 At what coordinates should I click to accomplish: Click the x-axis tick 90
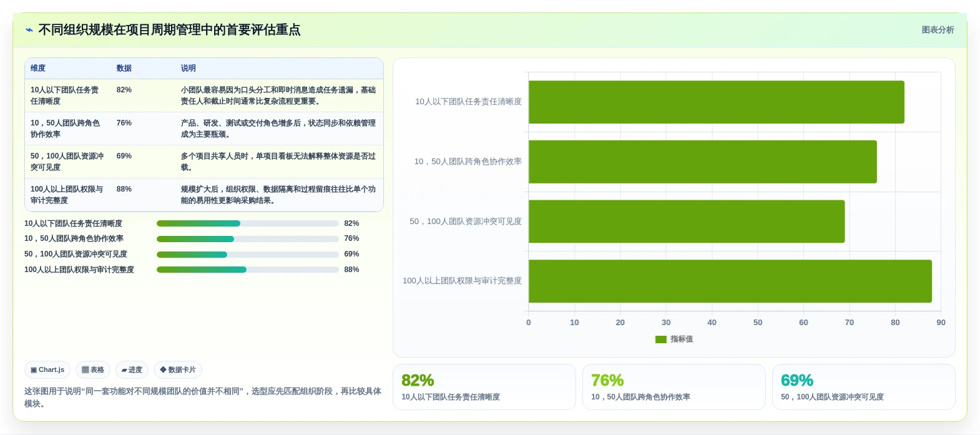click(x=941, y=323)
